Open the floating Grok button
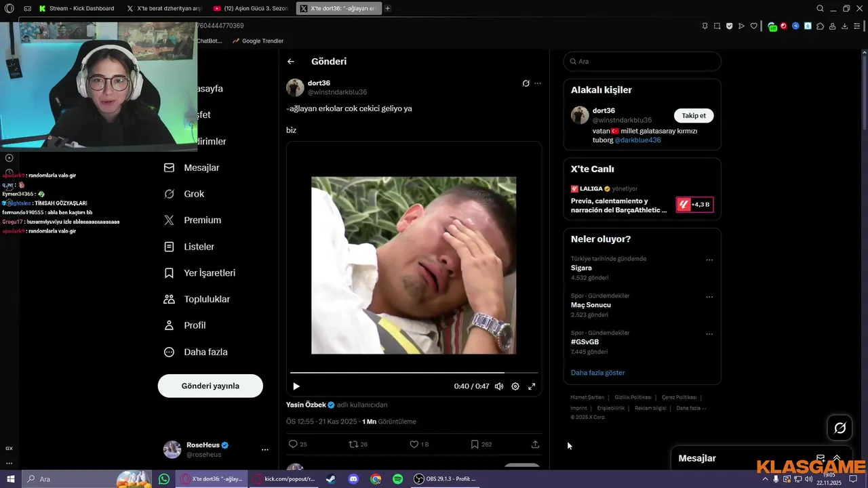The image size is (868, 488). click(840, 428)
